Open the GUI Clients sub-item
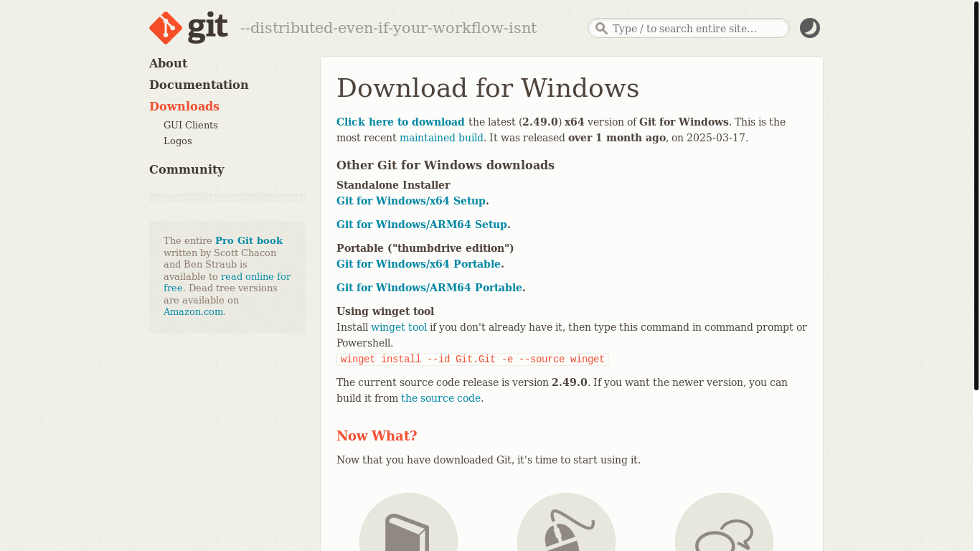This screenshot has width=980, height=551. [191, 125]
